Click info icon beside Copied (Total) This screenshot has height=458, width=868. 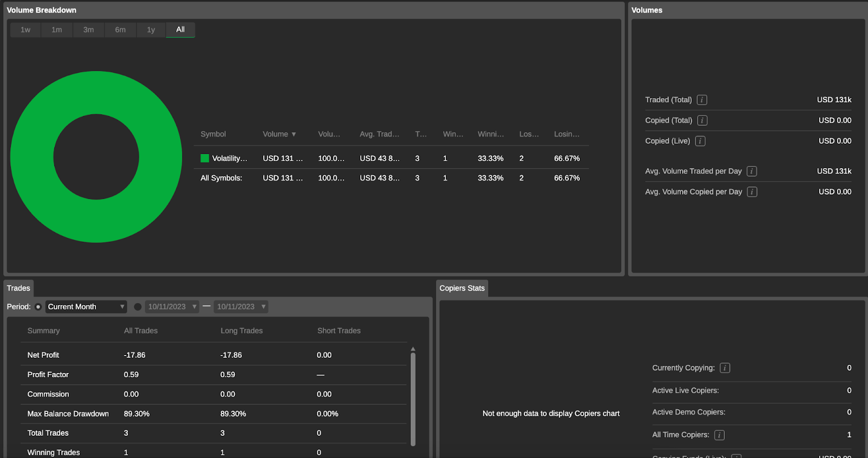[702, 120]
